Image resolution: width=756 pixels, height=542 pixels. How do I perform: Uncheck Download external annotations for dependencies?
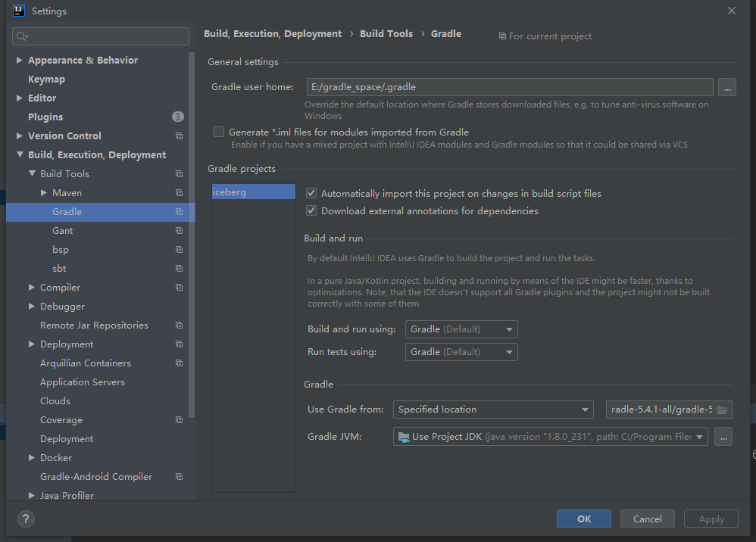(311, 210)
